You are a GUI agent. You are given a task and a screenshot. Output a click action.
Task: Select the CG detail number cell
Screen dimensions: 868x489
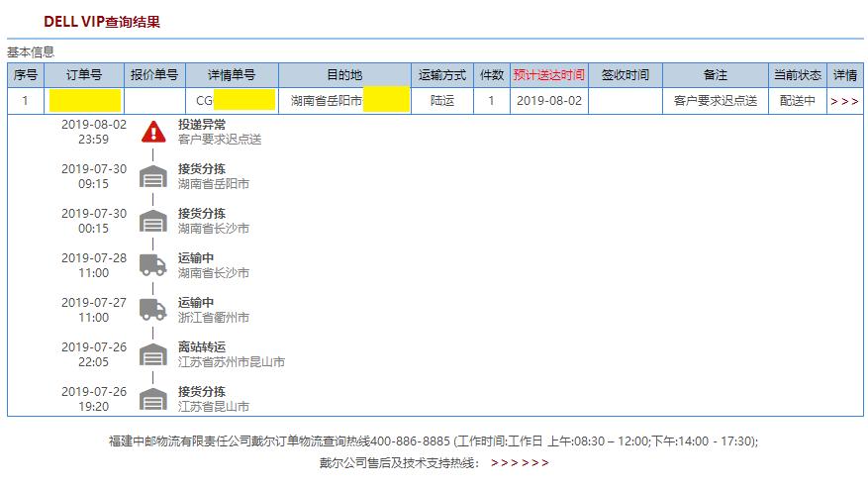point(232,101)
